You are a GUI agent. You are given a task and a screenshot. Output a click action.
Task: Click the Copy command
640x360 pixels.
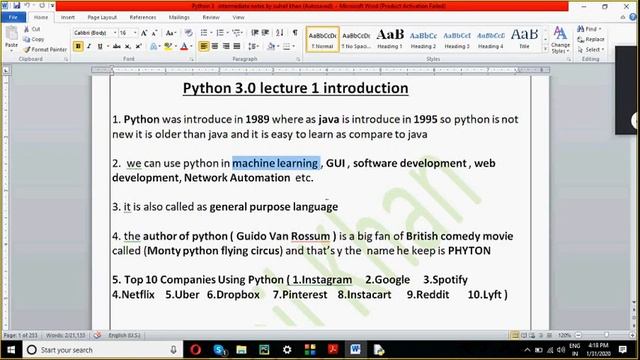pyautogui.click(x=33, y=39)
